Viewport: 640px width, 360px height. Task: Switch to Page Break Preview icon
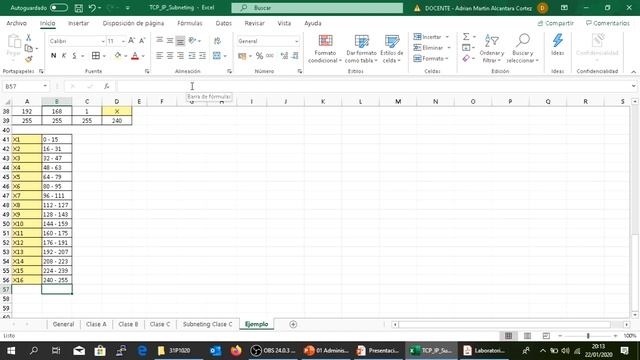click(x=546, y=336)
